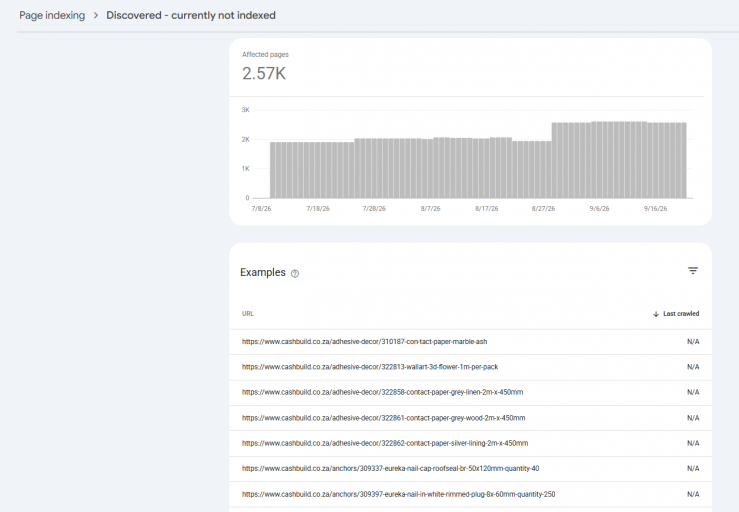Click N/A in the wallart-3d-flower row
This screenshot has width=739, height=512.
coord(693,367)
